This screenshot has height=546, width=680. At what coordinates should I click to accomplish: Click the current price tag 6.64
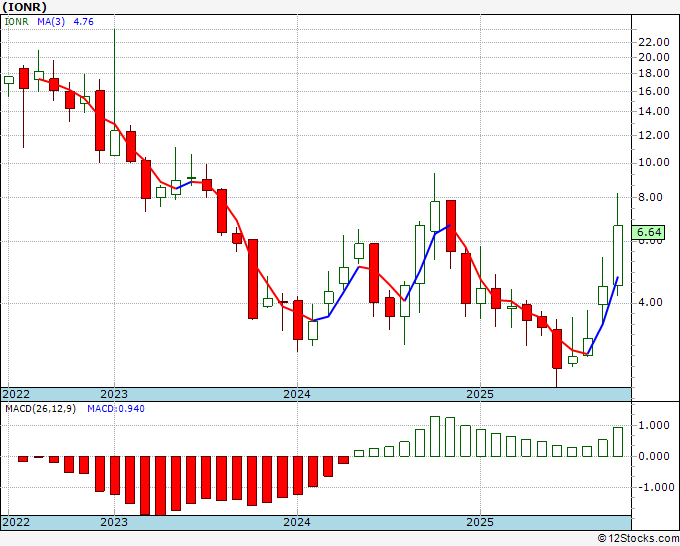pyautogui.click(x=650, y=232)
